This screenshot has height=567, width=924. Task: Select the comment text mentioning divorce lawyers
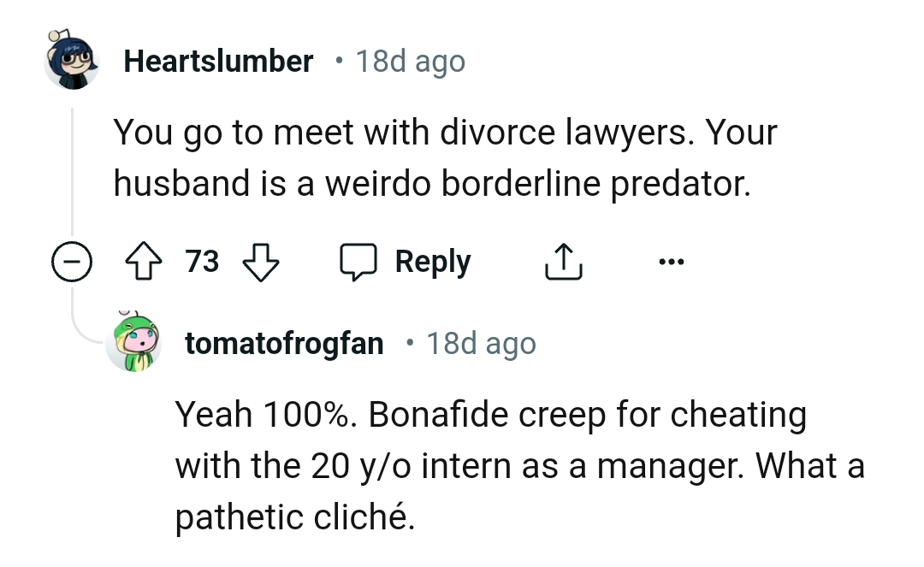pyautogui.click(x=445, y=157)
